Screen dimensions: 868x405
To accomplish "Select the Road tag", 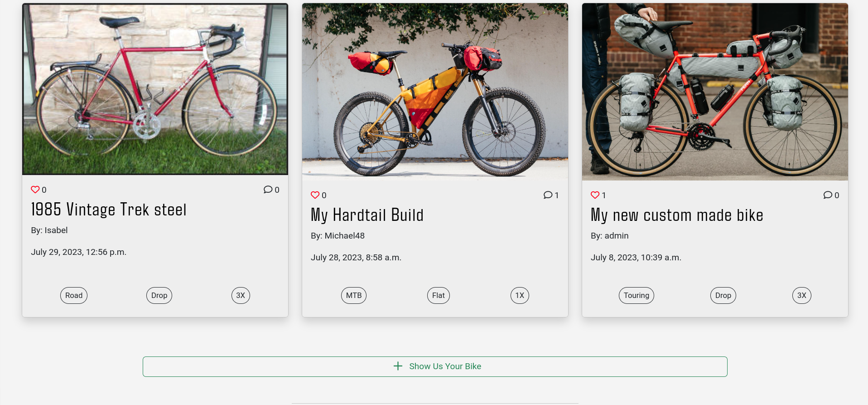I will coord(74,295).
